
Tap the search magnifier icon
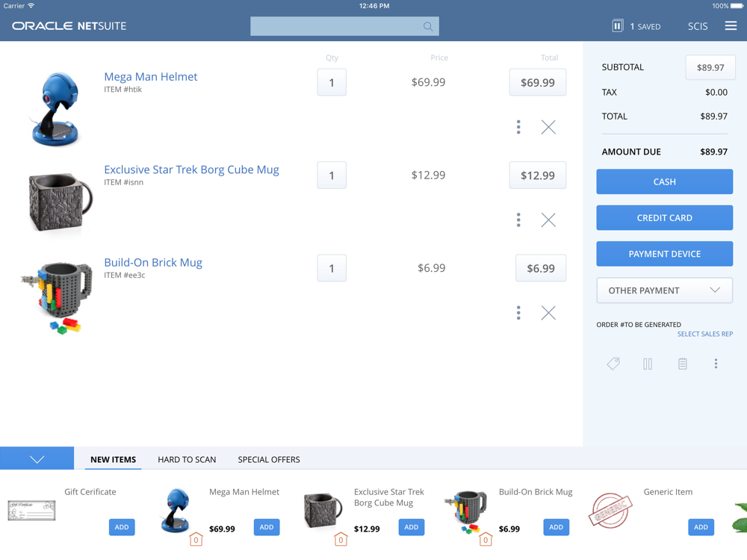click(x=428, y=27)
